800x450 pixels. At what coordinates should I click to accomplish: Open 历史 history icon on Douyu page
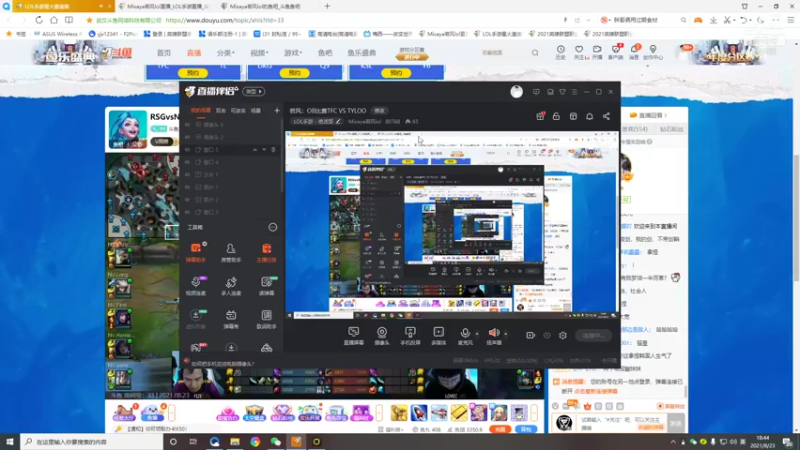[560, 52]
